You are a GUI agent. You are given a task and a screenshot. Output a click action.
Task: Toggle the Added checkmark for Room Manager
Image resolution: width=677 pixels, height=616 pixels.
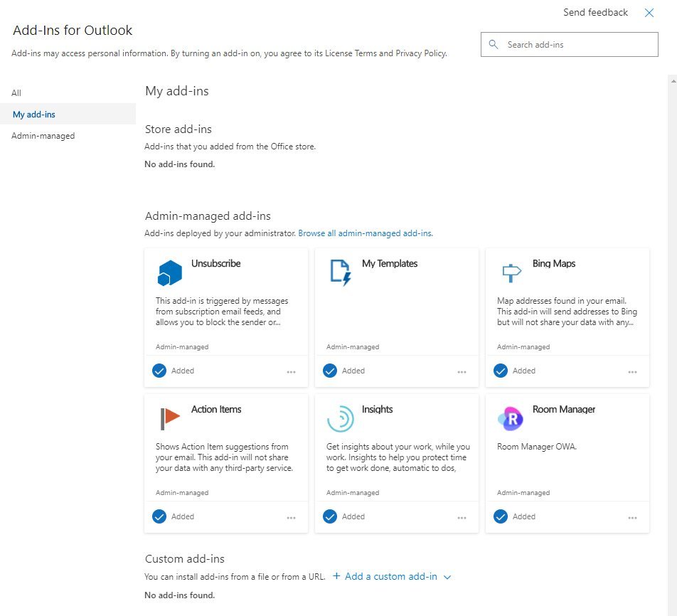[x=501, y=516]
